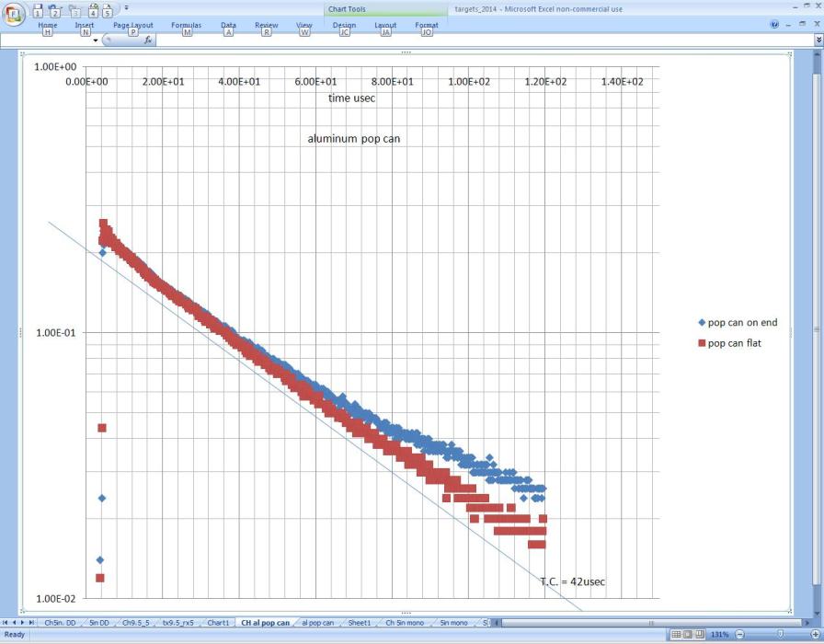
Task: Open the Page Layout ribbon tab
Action: point(133,25)
